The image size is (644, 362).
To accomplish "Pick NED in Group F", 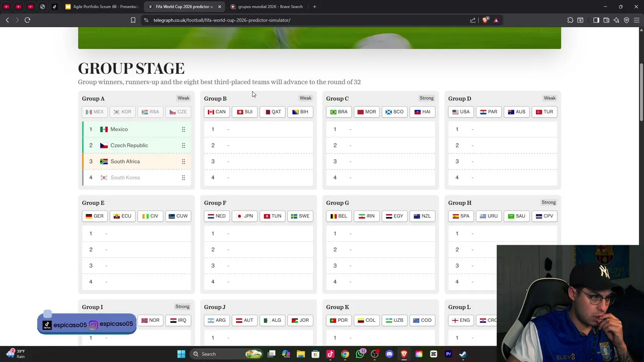I will pos(217,216).
